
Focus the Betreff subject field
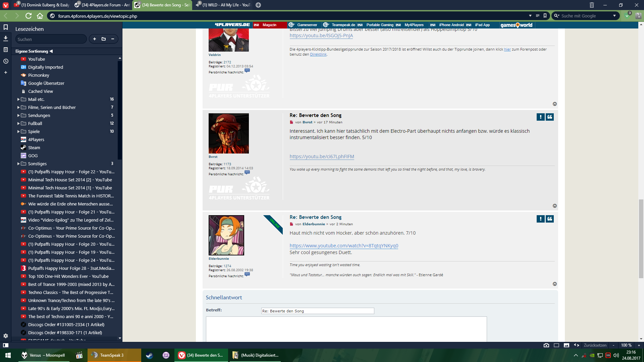pyautogui.click(x=318, y=311)
